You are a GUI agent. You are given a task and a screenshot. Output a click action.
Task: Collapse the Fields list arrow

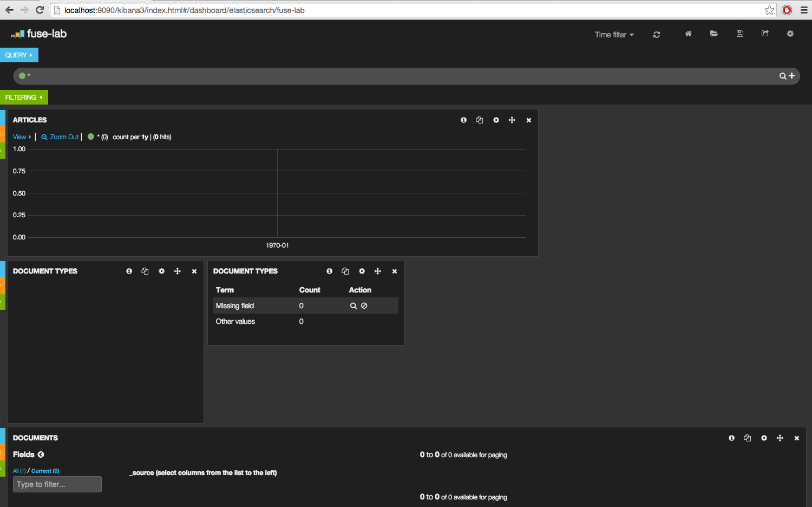[x=41, y=454]
